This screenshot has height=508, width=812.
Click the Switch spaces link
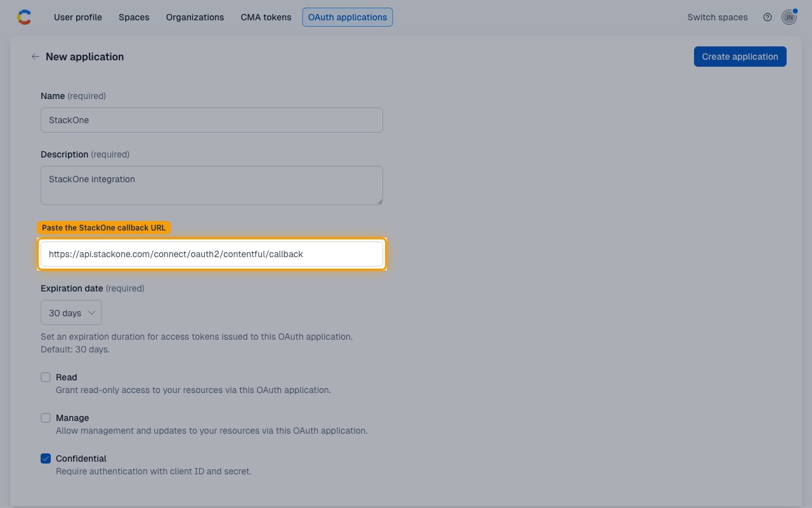click(x=717, y=17)
